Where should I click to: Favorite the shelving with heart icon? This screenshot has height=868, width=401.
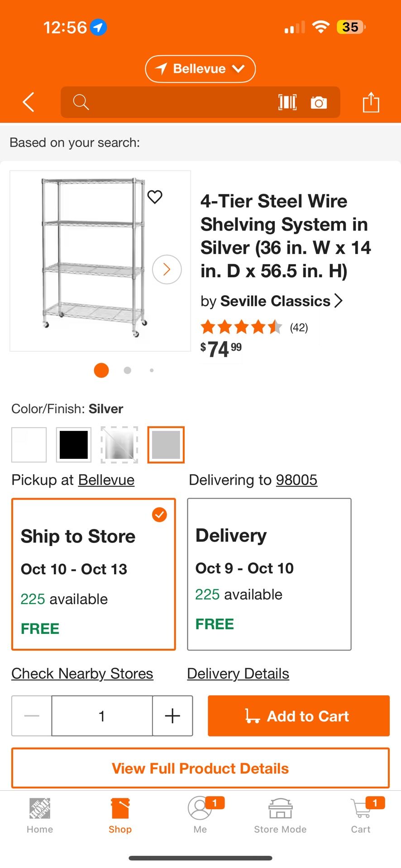(155, 197)
